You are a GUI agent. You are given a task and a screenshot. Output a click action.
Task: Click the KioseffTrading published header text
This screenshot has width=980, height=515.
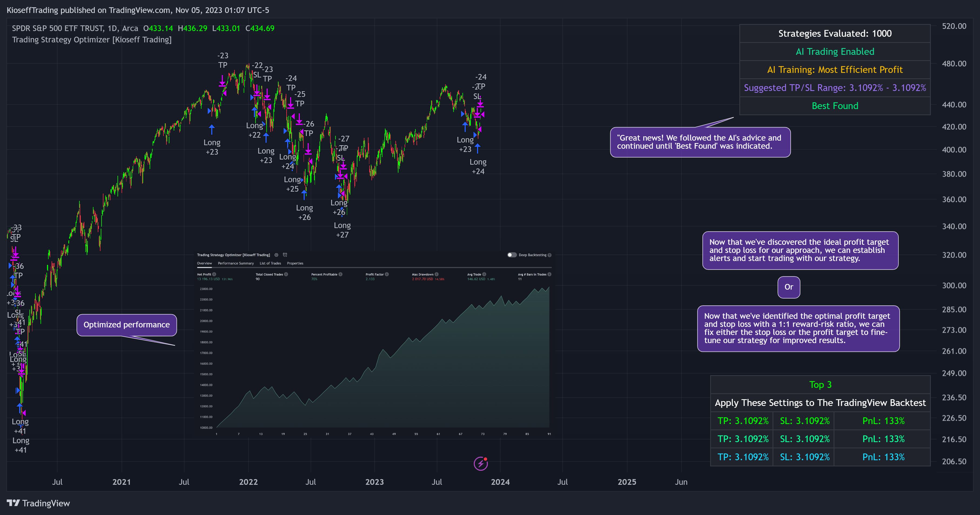pos(138,10)
